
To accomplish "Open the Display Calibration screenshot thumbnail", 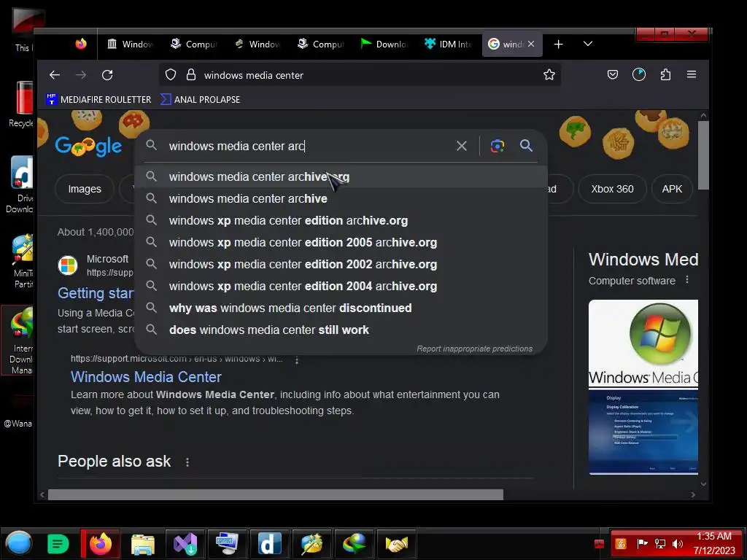I will 643,432.
